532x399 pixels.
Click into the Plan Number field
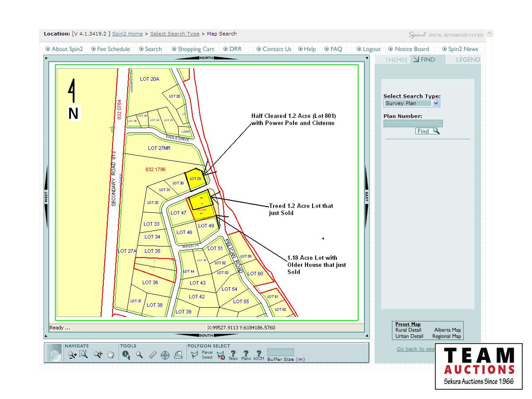[x=413, y=124]
